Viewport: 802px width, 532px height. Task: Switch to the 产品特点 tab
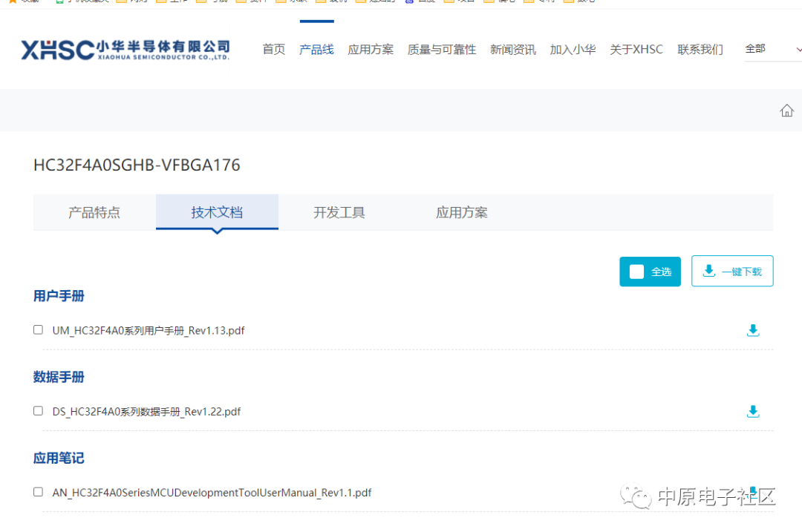coord(94,212)
